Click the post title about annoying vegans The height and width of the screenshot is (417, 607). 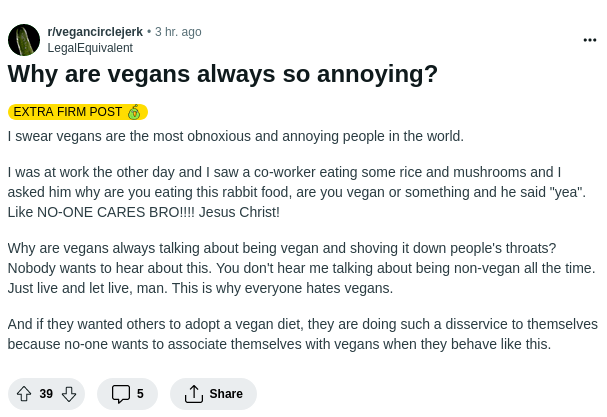pyautogui.click(x=223, y=75)
